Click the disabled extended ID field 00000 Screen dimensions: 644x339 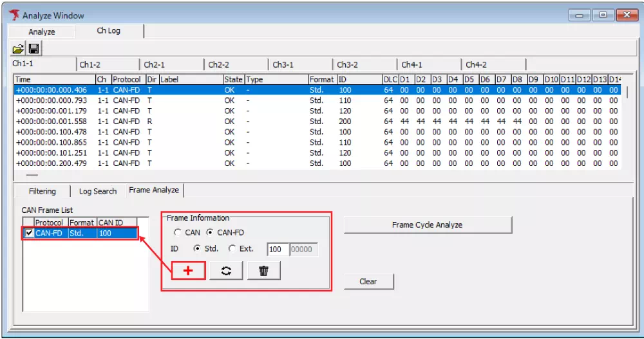[303, 249]
